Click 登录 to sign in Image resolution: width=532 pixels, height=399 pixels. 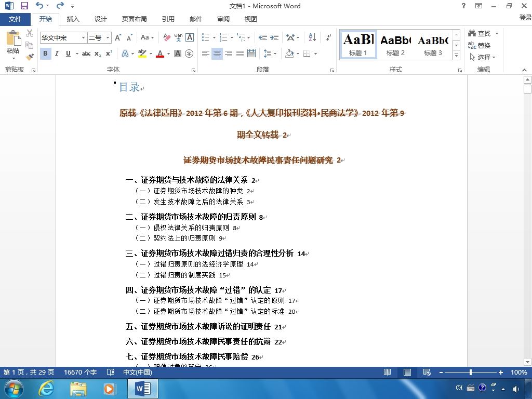(x=525, y=17)
